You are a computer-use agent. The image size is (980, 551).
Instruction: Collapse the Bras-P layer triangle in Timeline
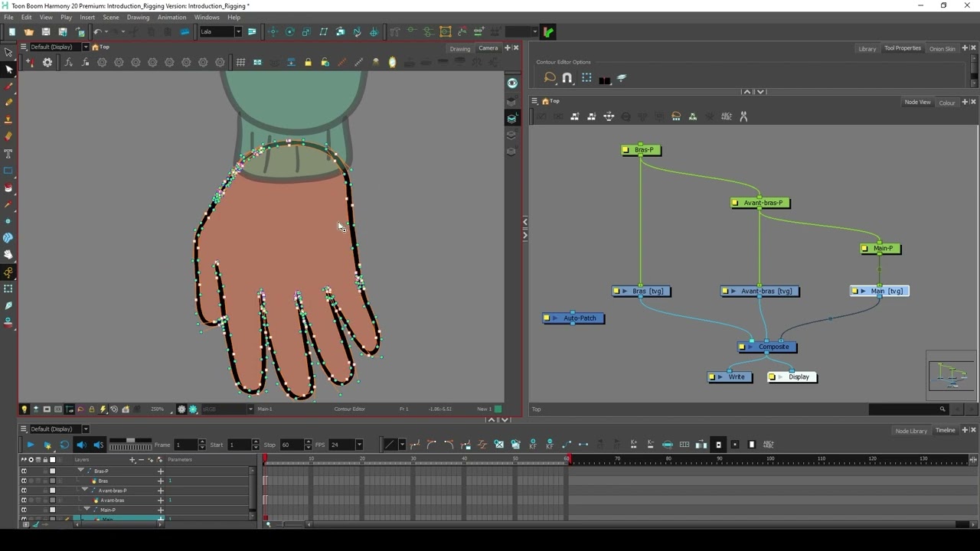pyautogui.click(x=80, y=471)
